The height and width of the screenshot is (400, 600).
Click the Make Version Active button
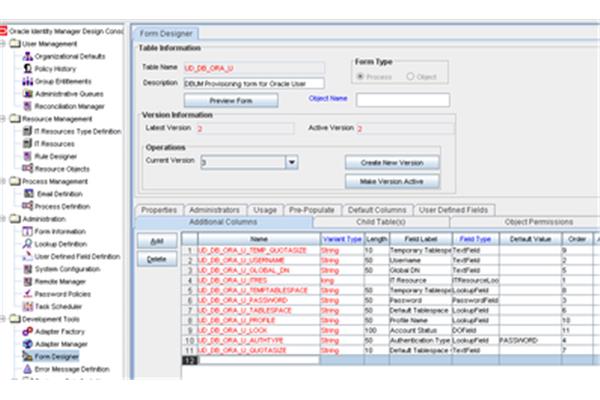(x=392, y=181)
